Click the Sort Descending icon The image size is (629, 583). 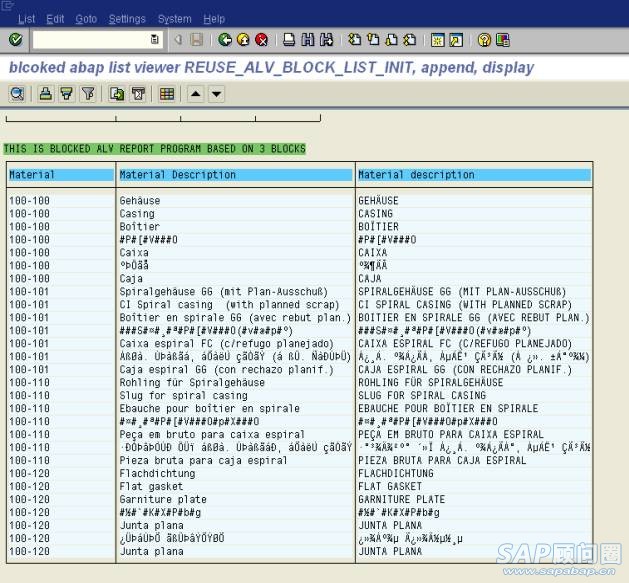[67, 94]
